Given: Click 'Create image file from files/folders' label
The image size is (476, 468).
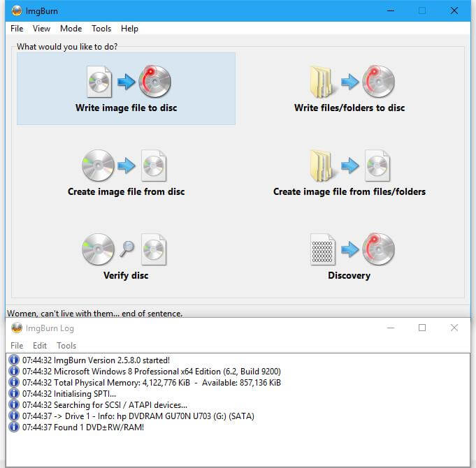Looking at the screenshot, I should 349,191.
